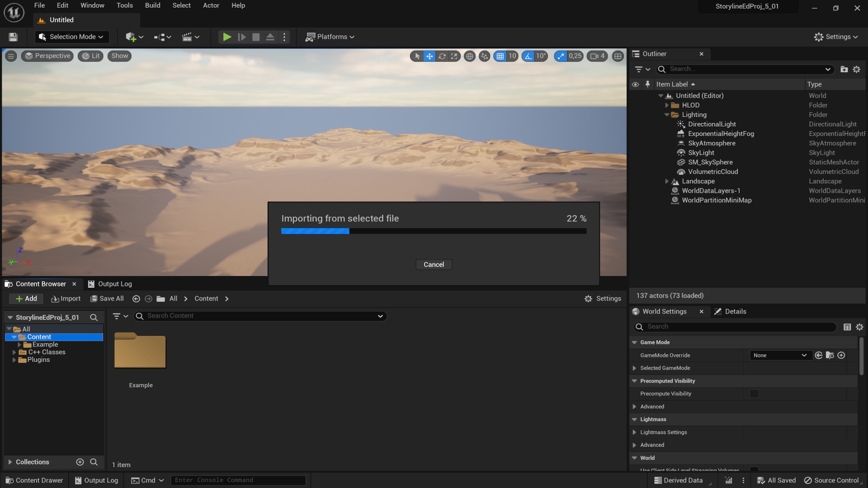Click the Import button in Content Browser
This screenshot has height=488, width=868.
click(x=65, y=299)
